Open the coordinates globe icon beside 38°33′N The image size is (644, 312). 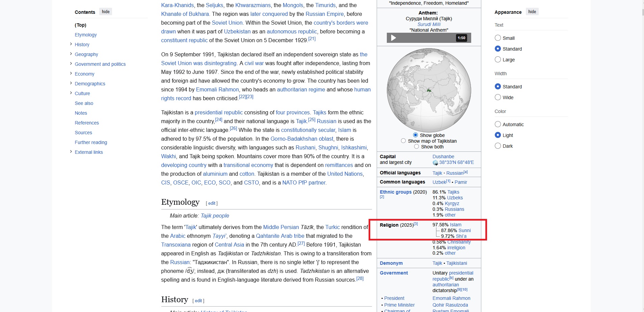click(435, 163)
